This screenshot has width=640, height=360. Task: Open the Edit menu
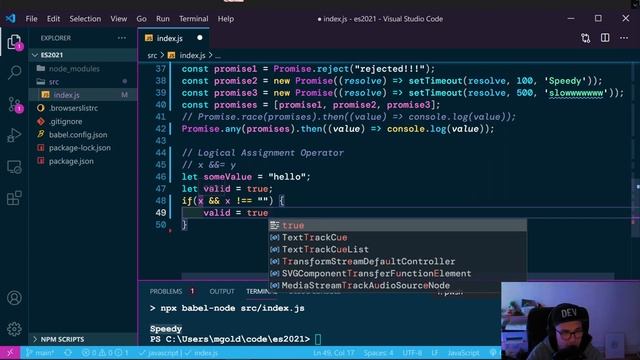pyautogui.click(x=53, y=19)
